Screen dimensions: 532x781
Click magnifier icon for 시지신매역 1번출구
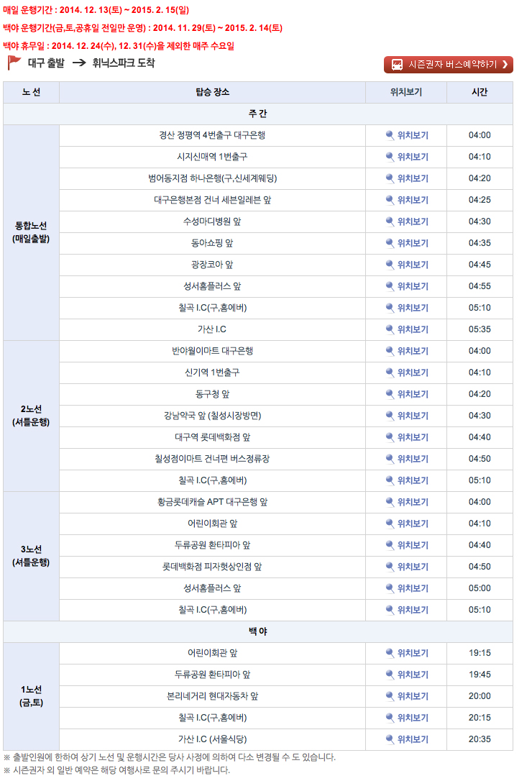point(390,156)
